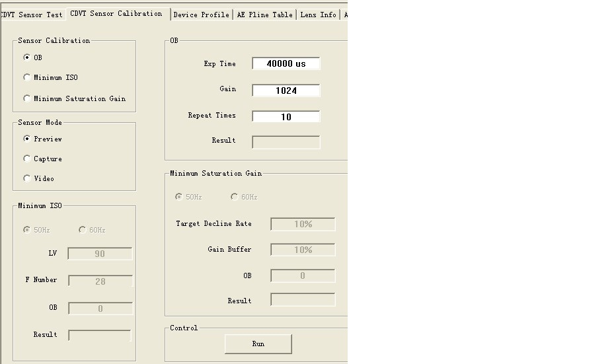Click Result field in Minimum Saturation Gain group
The image size is (614, 364).
click(x=303, y=299)
